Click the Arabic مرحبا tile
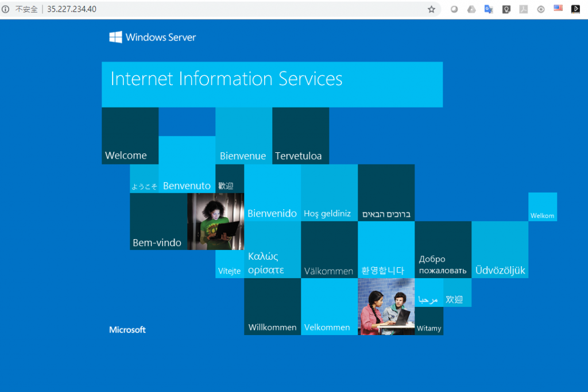Image resolution: width=588 pixels, height=392 pixels. 429,293
